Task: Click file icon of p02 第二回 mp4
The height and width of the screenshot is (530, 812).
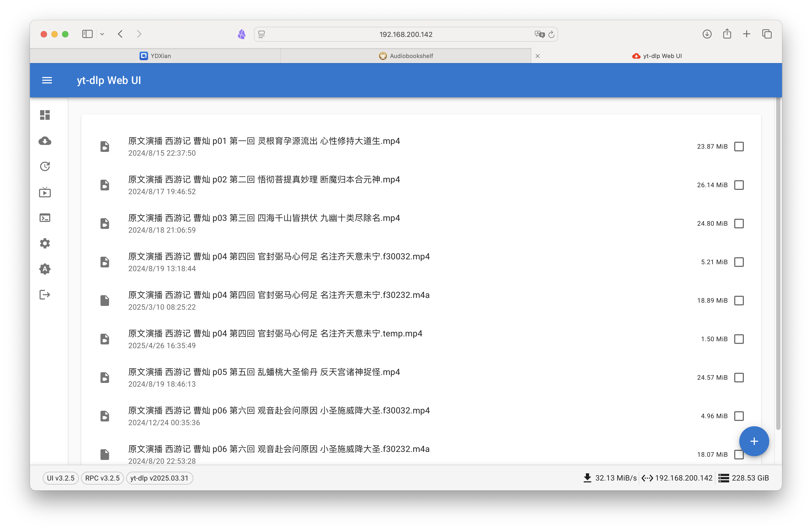Action: (105, 185)
